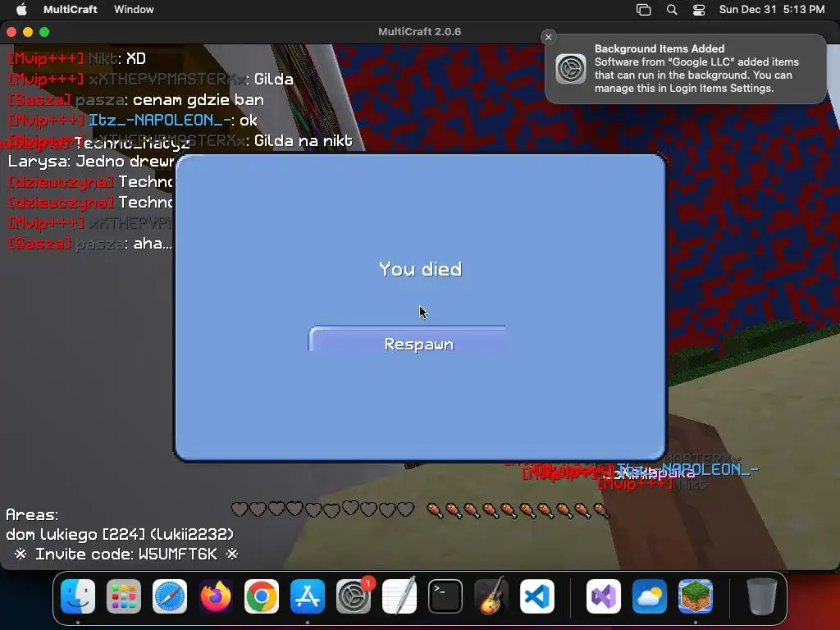Open the Weather app from the dock
The width and height of the screenshot is (840, 630).
pos(650,596)
